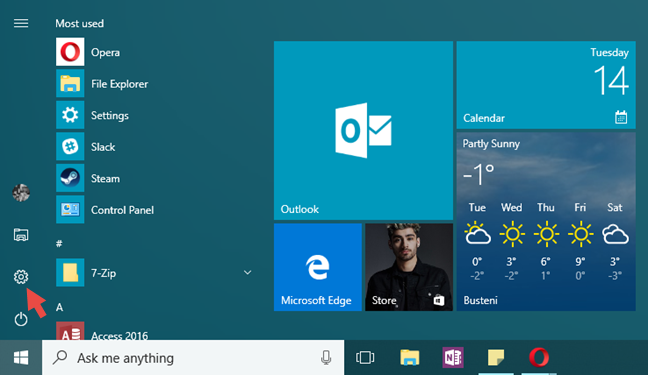The height and width of the screenshot is (375, 648).
Task: Open the Store tile
Action: (409, 267)
